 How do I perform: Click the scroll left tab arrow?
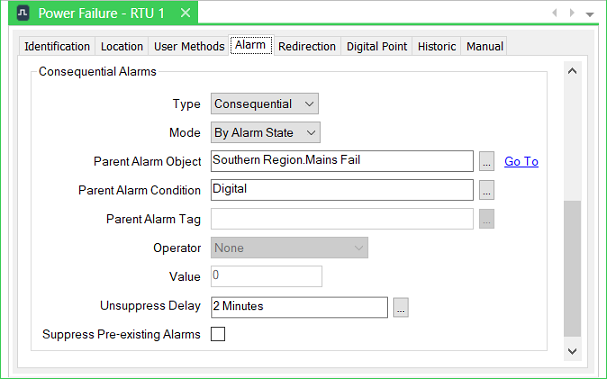point(555,13)
